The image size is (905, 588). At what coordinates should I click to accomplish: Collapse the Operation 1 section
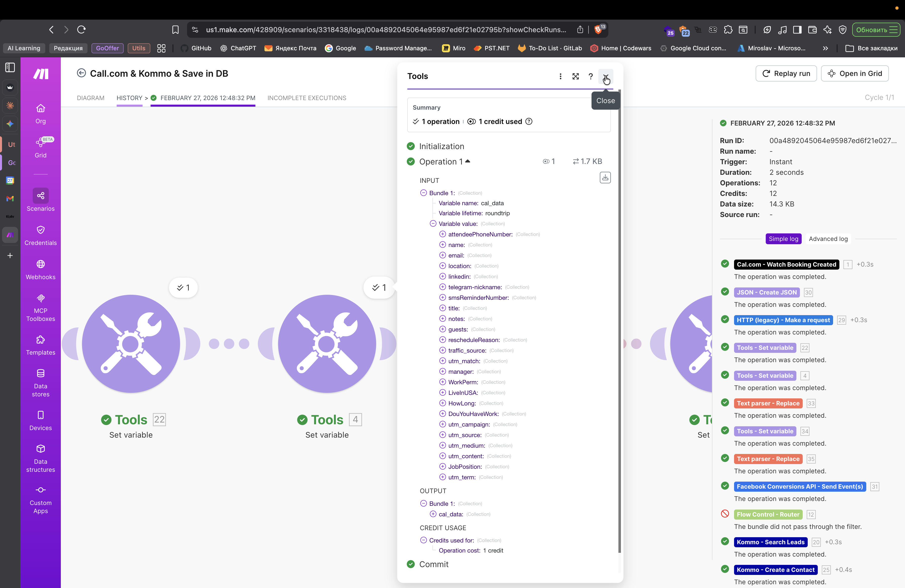click(468, 161)
